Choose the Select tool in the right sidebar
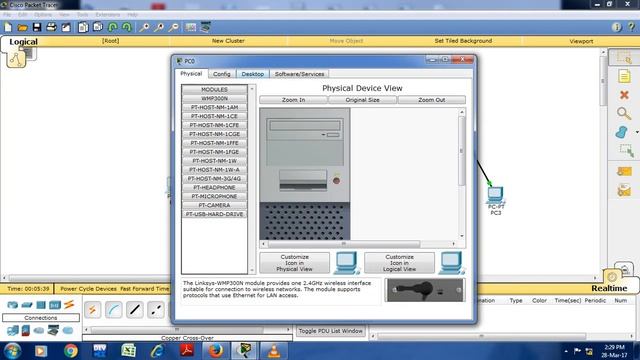Image resolution: width=640 pixels, height=360 pixels. [x=624, y=58]
